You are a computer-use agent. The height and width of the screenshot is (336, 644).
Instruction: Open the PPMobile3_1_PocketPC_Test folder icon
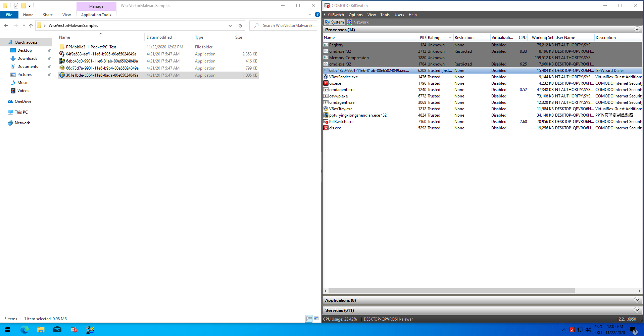tap(62, 47)
